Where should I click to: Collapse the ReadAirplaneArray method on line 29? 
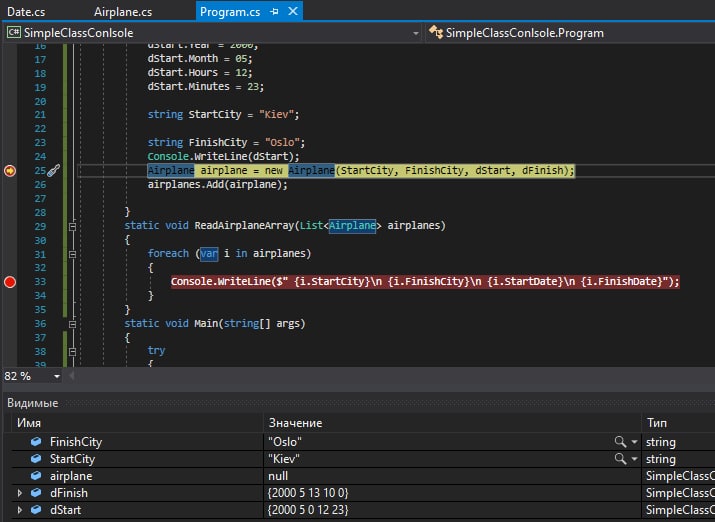[71, 227]
